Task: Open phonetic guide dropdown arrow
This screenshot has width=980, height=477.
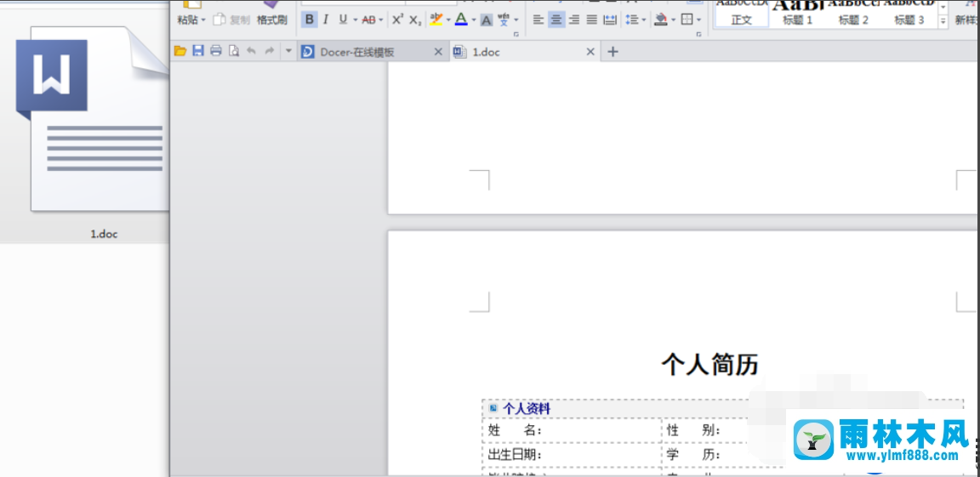Action: (x=516, y=20)
